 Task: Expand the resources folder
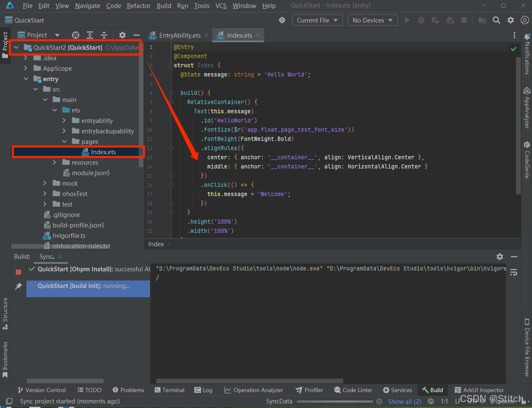54,163
